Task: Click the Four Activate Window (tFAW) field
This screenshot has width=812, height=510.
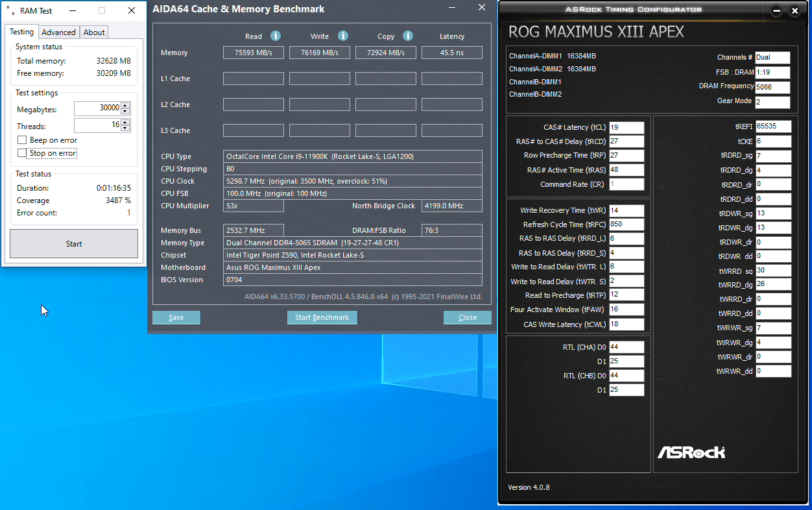Action: (627, 310)
